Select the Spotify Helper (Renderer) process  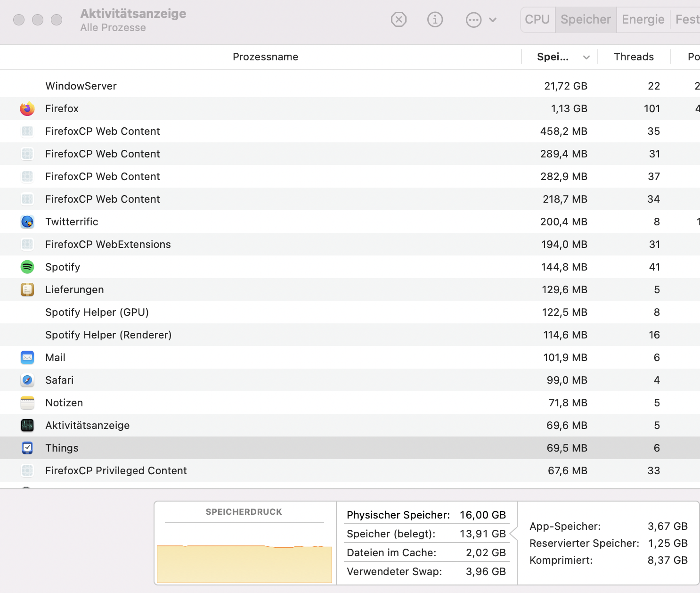pos(108,335)
